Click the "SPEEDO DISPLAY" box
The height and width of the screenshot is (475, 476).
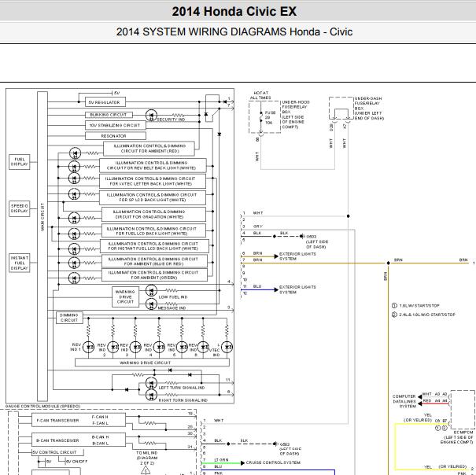[20, 208]
